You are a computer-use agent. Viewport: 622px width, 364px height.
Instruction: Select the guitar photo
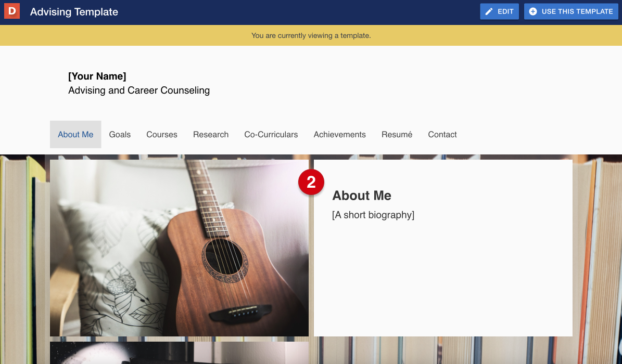coord(179,248)
